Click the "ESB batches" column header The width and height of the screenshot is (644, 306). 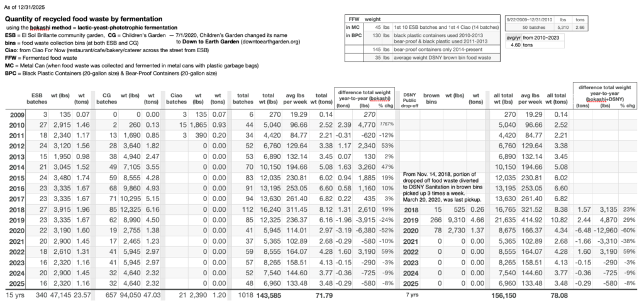pyautogui.click(x=36, y=98)
